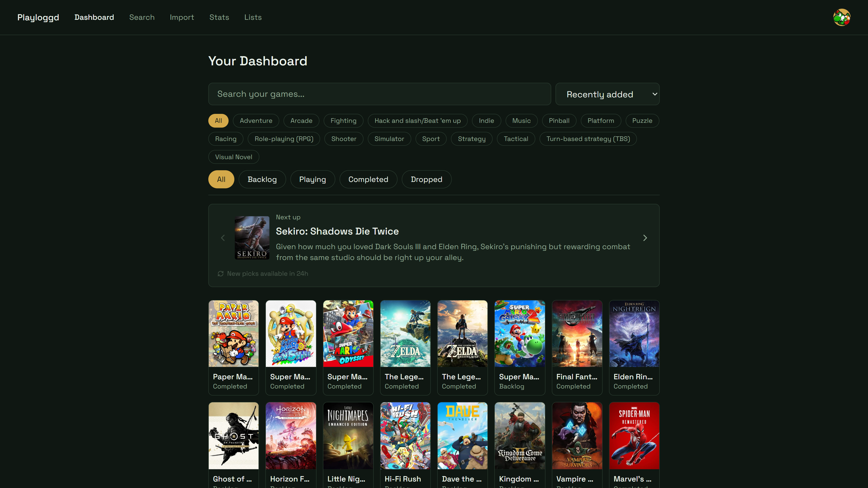
Task: Open the user profile avatar menu
Action: coord(841,17)
